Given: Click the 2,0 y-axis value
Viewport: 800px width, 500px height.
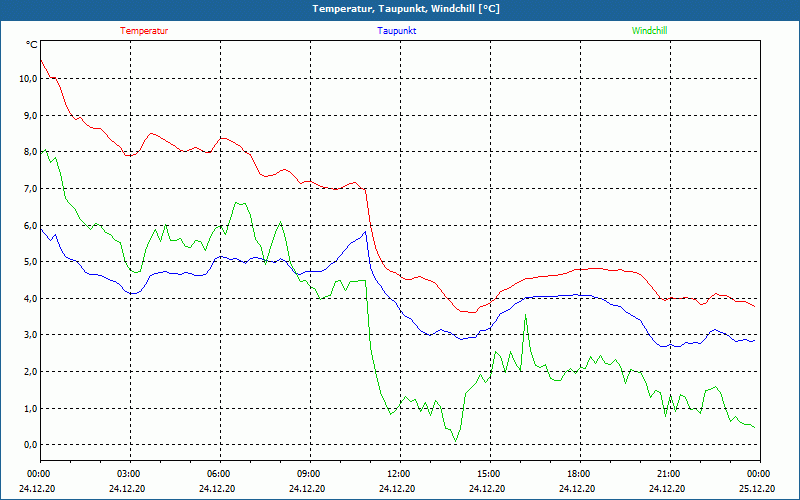Looking at the screenshot, I should (x=30, y=371).
